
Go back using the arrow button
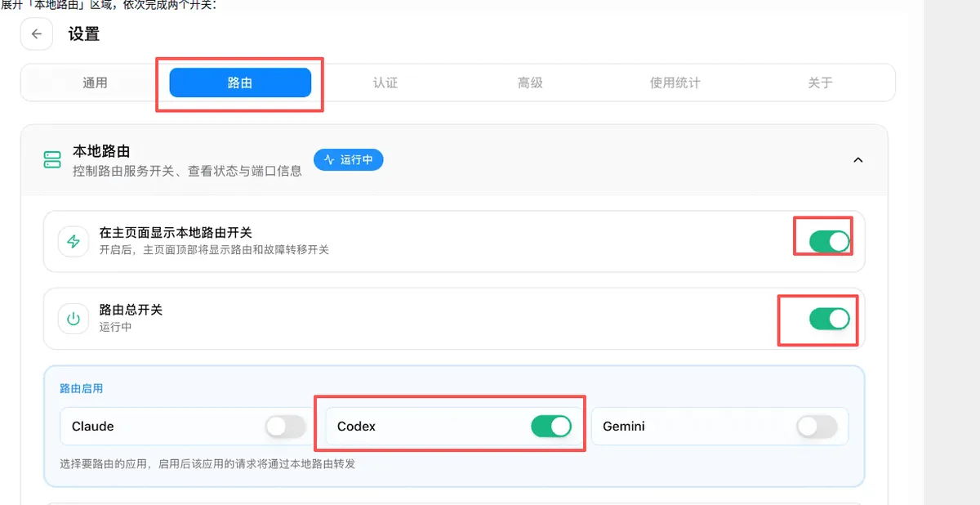pos(37,34)
